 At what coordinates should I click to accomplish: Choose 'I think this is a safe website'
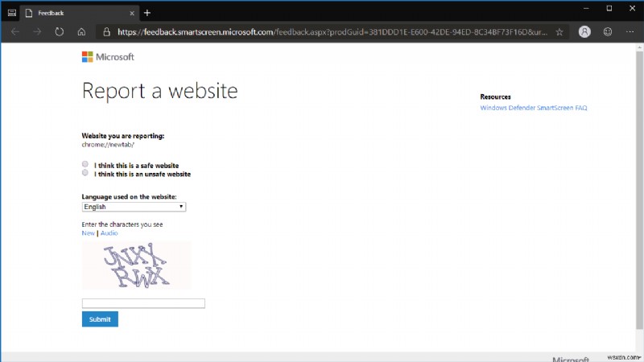[x=85, y=164]
